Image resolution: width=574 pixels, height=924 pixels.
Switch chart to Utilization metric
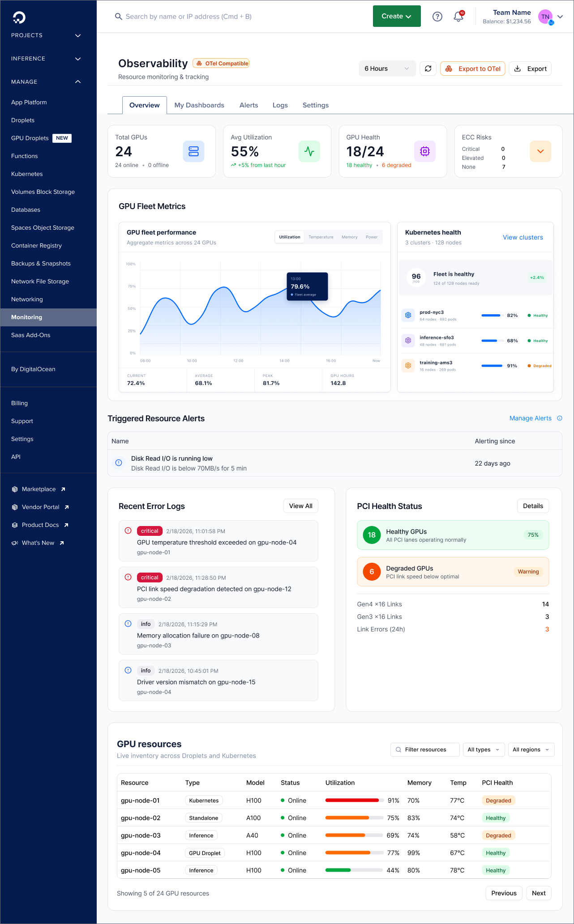[290, 237]
